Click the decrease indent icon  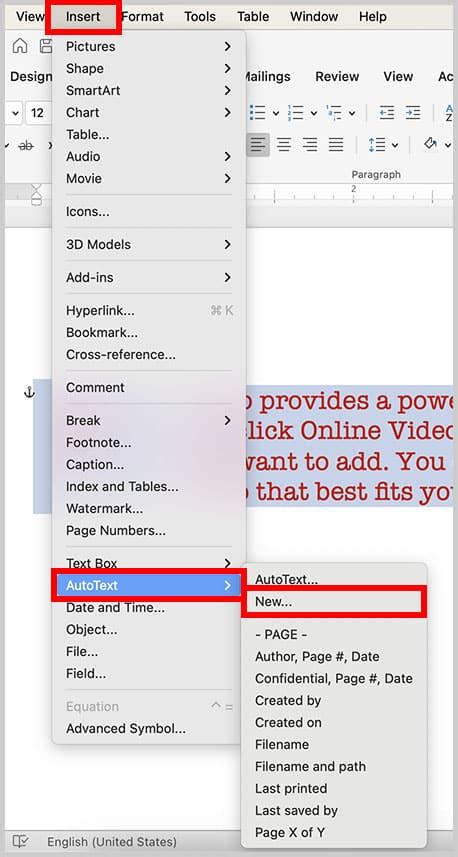[387, 113]
